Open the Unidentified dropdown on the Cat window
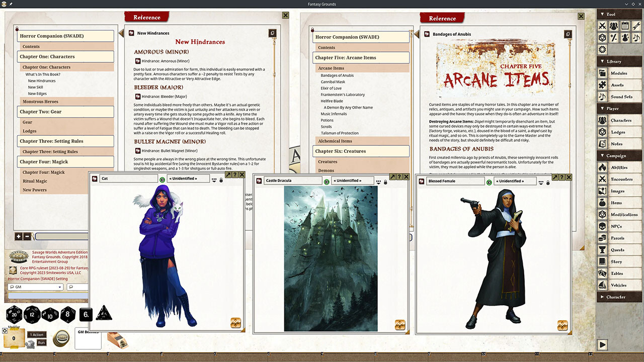This screenshot has width=644, height=362. tap(189, 179)
